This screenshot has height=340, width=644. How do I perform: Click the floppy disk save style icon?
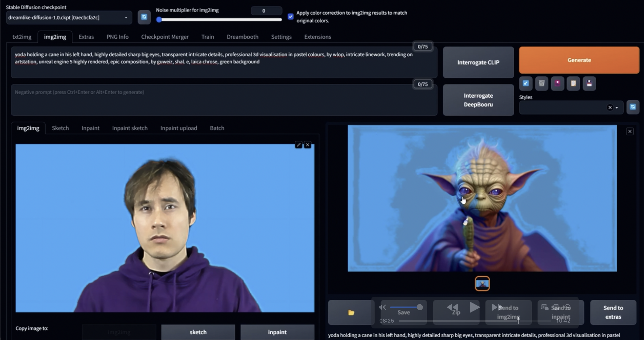pos(589,83)
